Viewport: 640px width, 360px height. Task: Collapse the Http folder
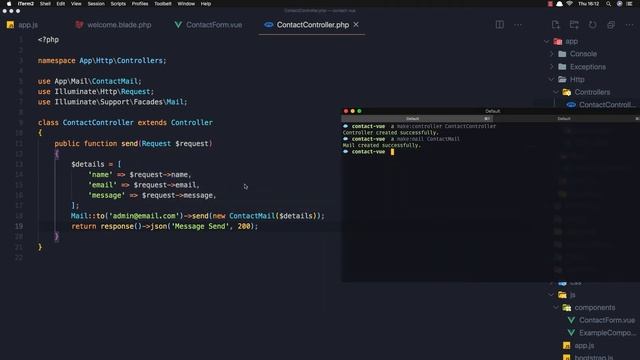(551, 79)
